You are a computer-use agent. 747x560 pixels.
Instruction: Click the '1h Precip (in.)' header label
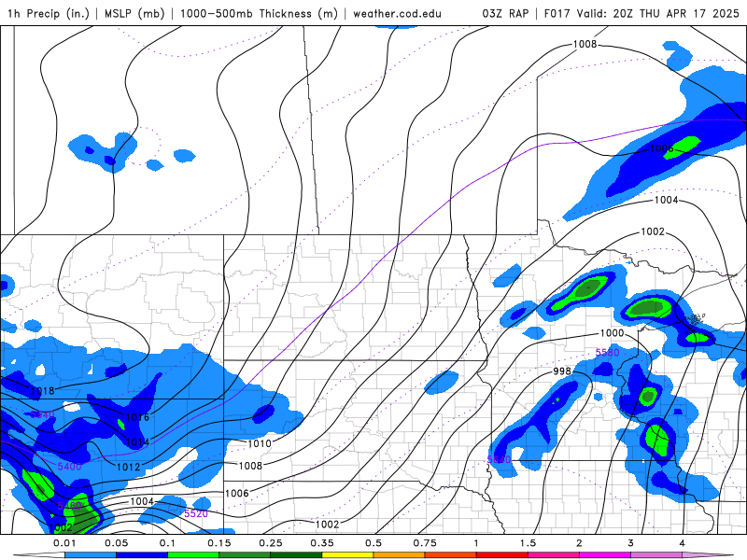pyautogui.click(x=49, y=13)
